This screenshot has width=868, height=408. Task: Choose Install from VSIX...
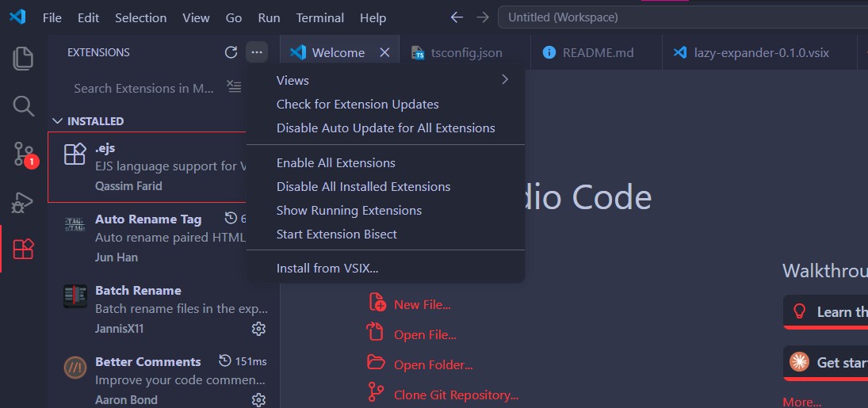point(386,269)
